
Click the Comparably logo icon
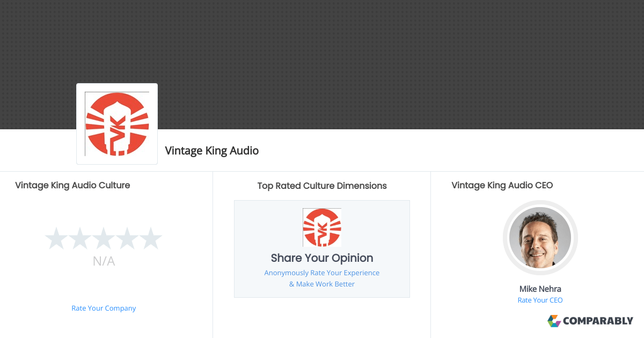(553, 321)
